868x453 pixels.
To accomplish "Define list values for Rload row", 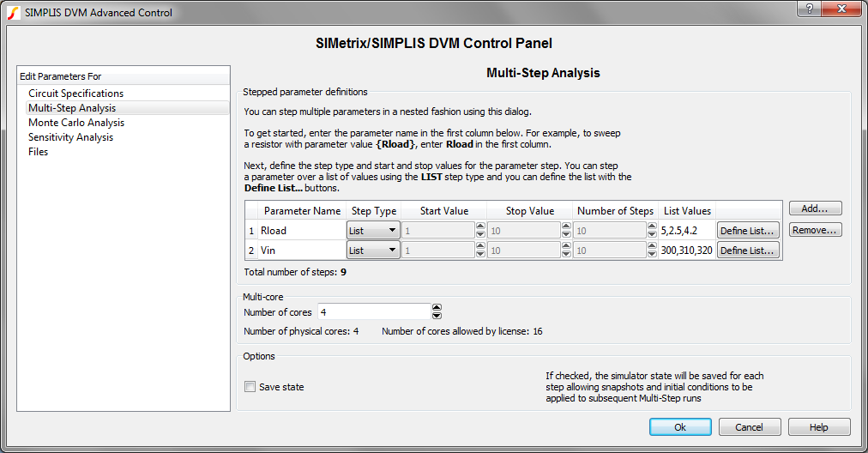I will point(747,230).
